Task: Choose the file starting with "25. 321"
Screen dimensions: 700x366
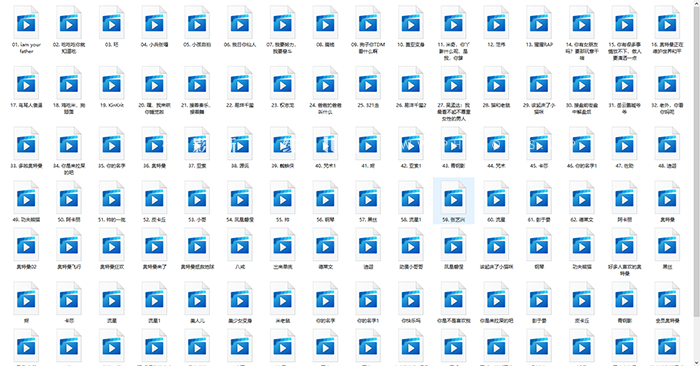Action: [368, 87]
